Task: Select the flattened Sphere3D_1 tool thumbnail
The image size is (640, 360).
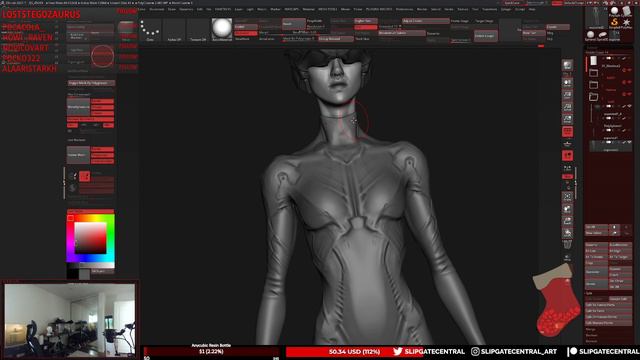Action: (x=602, y=35)
